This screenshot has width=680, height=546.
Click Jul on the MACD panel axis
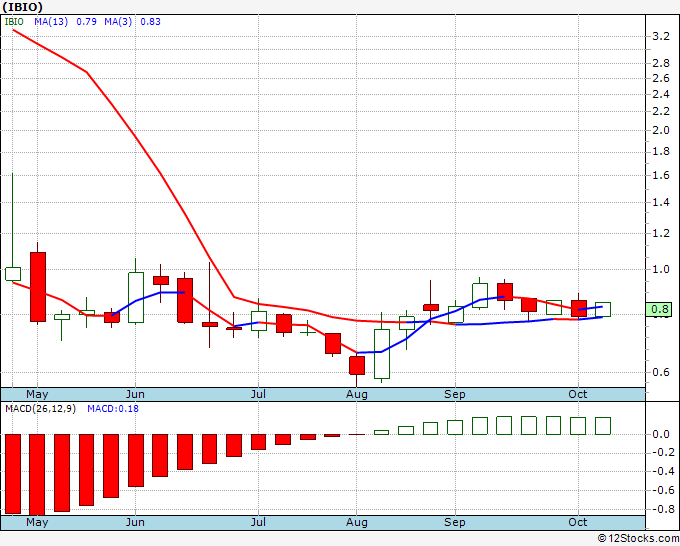click(x=258, y=522)
